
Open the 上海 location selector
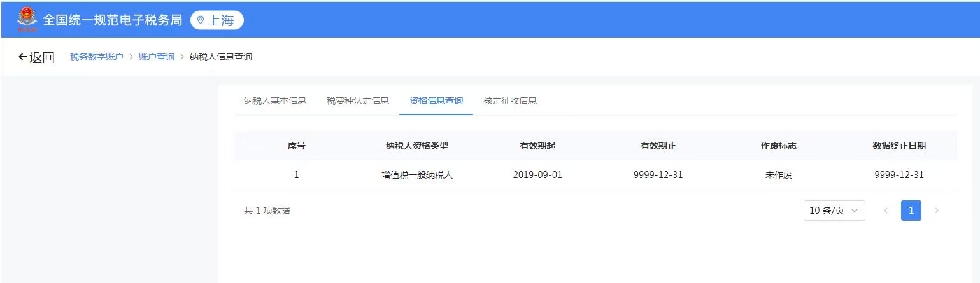tap(217, 20)
